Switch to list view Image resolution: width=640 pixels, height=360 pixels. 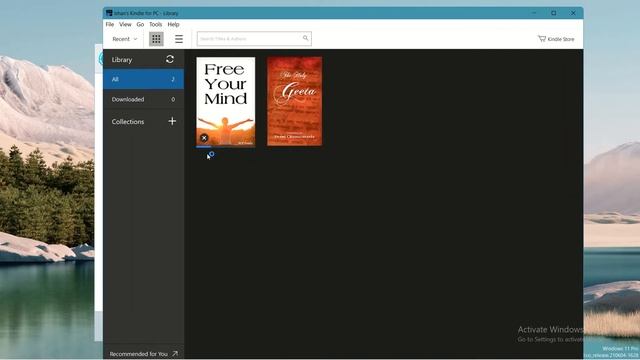pos(179,39)
